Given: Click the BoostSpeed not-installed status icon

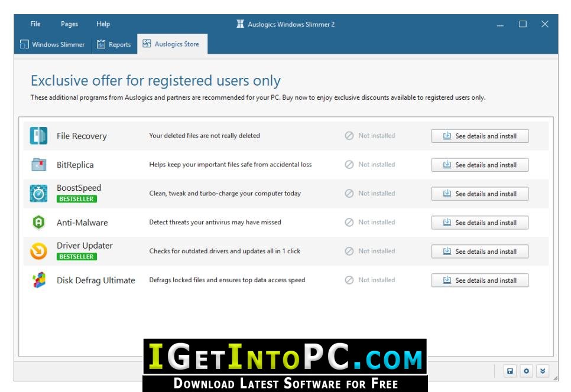Looking at the screenshot, I should (x=349, y=194).
